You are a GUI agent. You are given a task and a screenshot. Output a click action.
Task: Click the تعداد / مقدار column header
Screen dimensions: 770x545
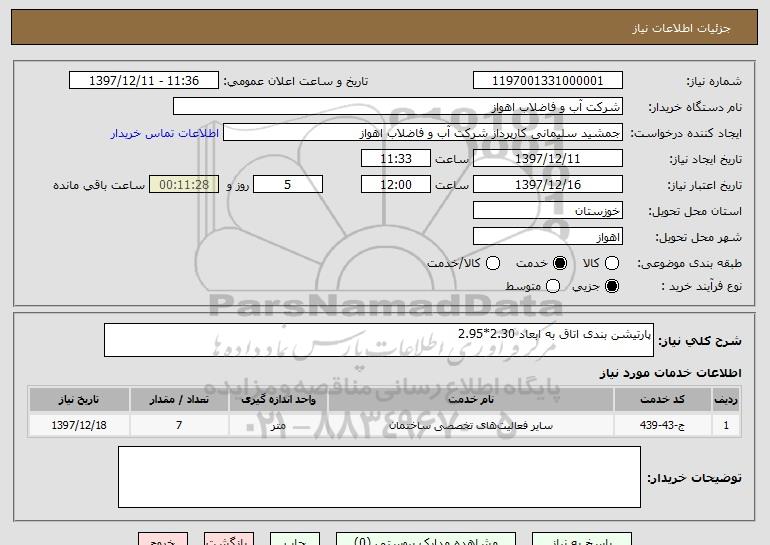[x=179, y=400]
